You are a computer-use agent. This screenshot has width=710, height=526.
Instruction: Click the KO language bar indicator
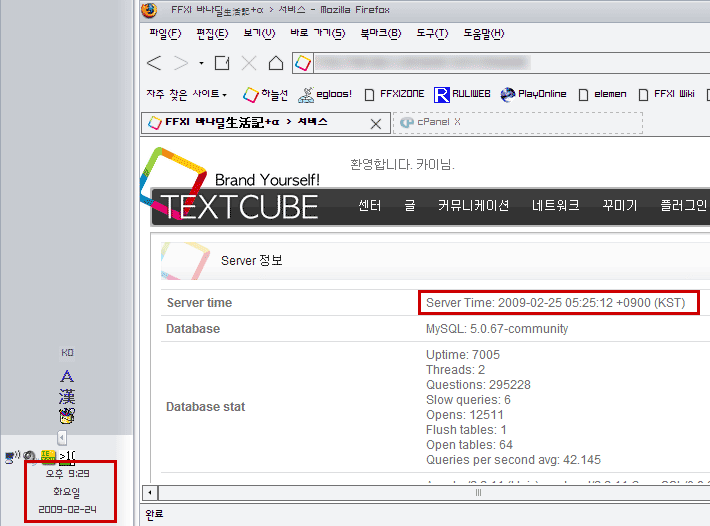67,353
